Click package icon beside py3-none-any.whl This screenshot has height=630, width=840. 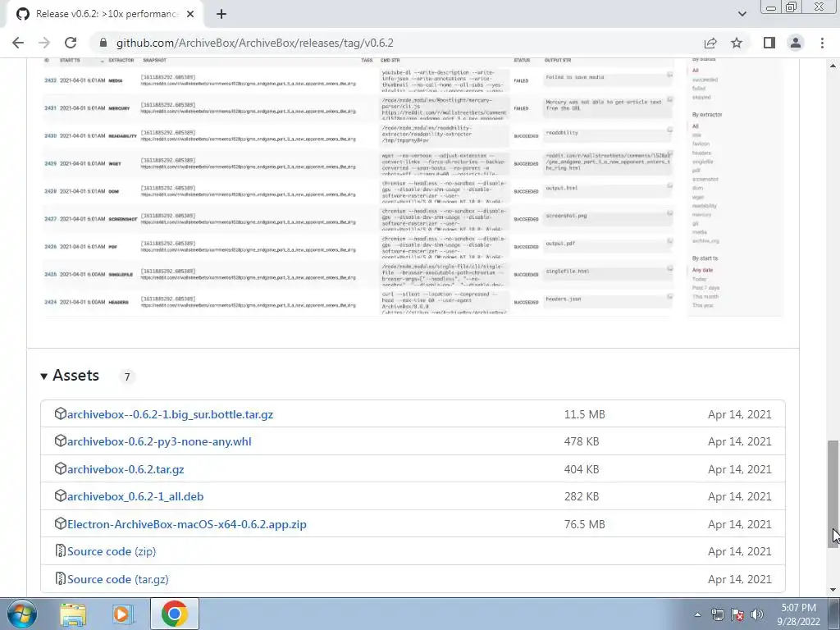click(x=60, y=441)
